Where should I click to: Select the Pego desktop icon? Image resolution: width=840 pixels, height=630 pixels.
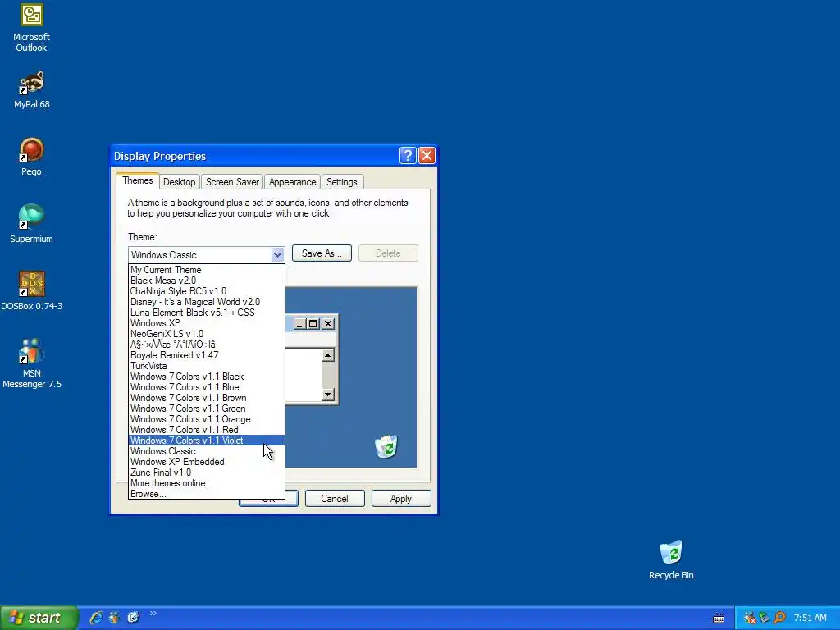(x=32, y=157)
